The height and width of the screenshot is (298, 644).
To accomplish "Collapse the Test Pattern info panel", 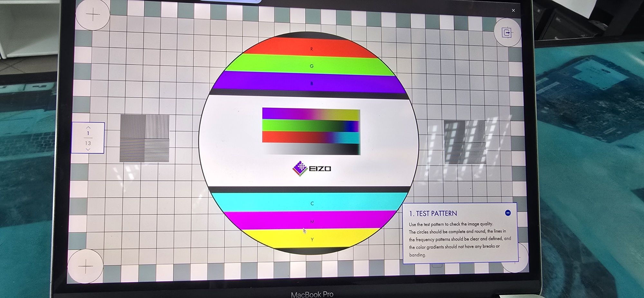I will [x=508, y=213].
